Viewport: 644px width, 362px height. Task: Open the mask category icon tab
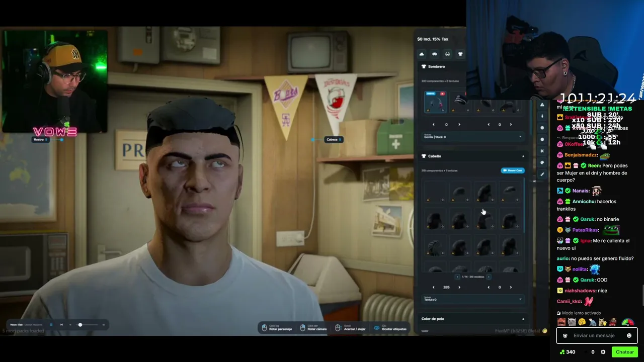point(435,54)
